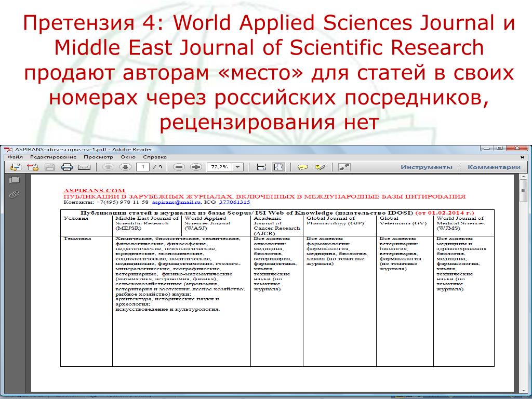Viewport: 532px width, 399px height.
Task: Open the Окно menu
Action: [x=128, y=157]
